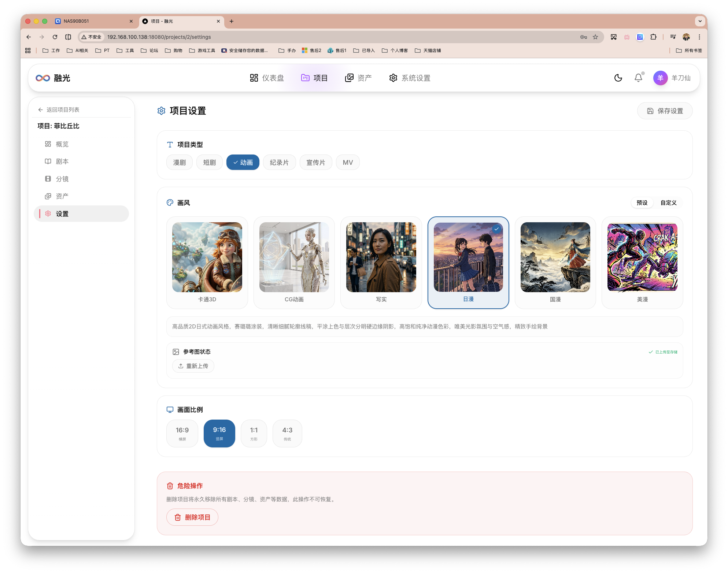Screen dimensions: 728x573
Task: Switch art style mode to 预设
Action: (642, 203)
